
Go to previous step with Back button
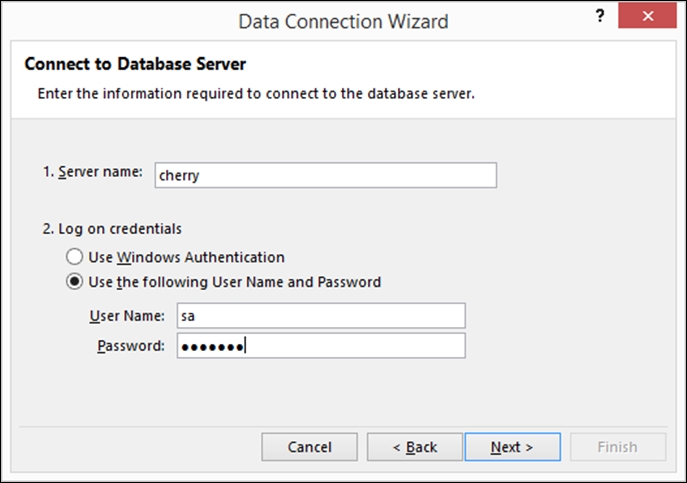pos(414,447)
